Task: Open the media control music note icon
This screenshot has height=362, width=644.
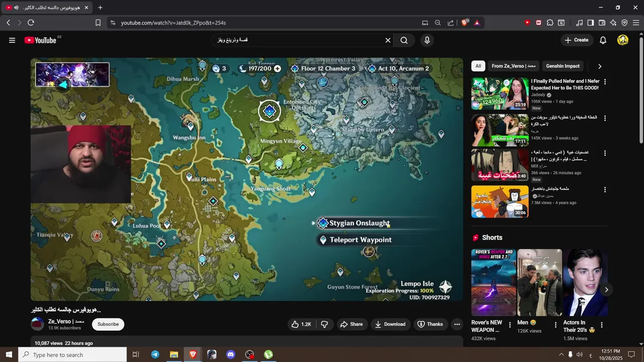Action: [579, 23]
